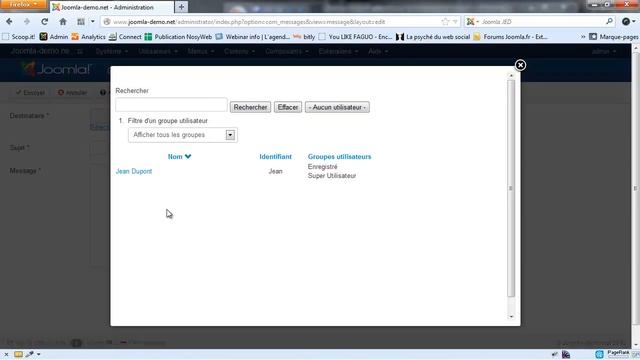Open the You LIKE FAGUO bookmark
The image size is (640, 360).
tap(355, 37)
